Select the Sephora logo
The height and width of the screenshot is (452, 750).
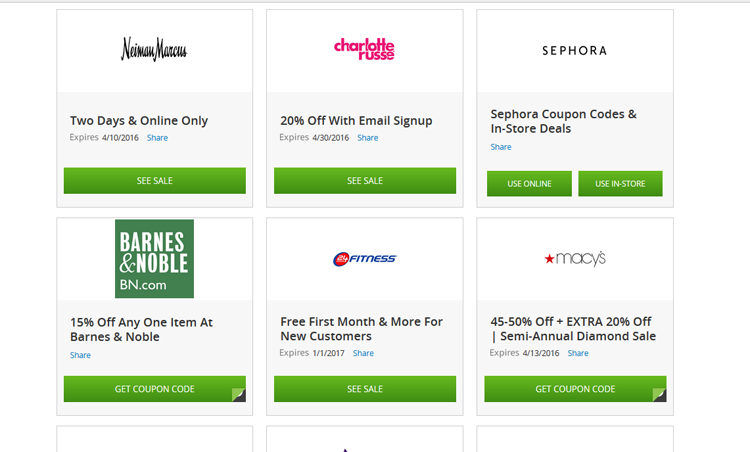pyautogui.click(x=574, y=50)
